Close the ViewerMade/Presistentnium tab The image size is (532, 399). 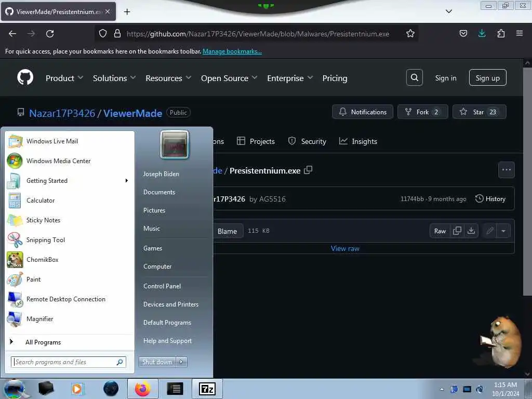point(107,11)
